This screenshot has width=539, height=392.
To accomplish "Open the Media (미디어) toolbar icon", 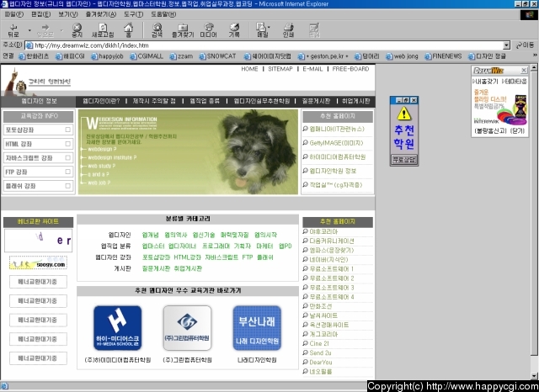I will click(208, 30).
